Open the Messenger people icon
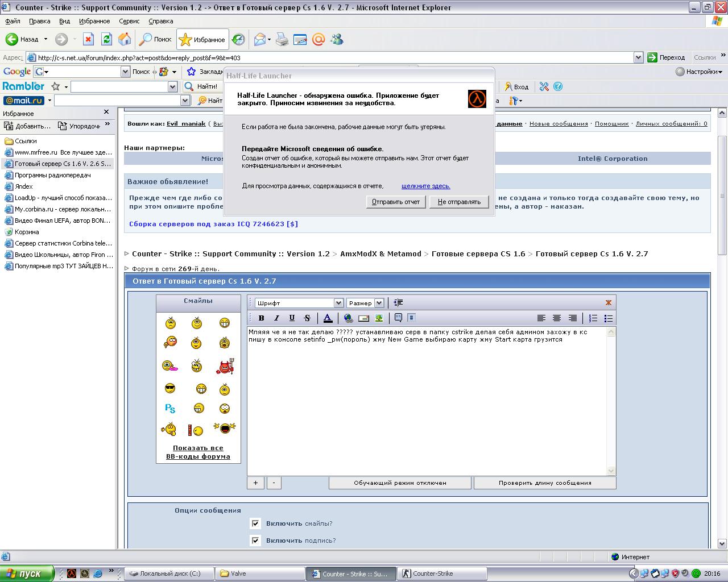 pyautogui.click(x=337, y=39)
